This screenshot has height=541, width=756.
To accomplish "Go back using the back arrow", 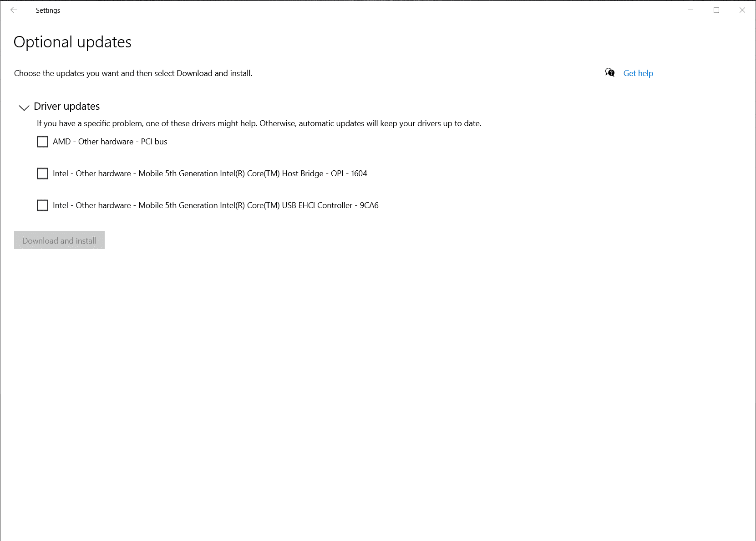I will click(x=14, y=10).
